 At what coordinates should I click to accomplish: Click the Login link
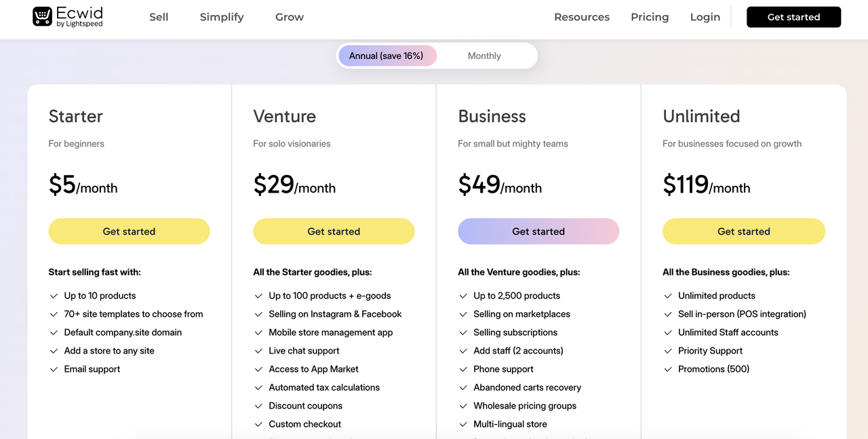[x=705, y=17]
